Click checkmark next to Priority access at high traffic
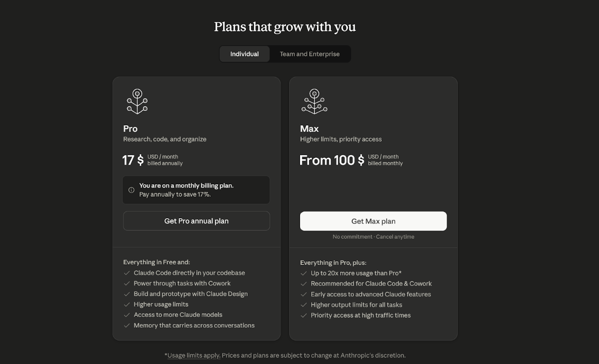The height and width of the screenshot is (364, 599). coord(304,316)
